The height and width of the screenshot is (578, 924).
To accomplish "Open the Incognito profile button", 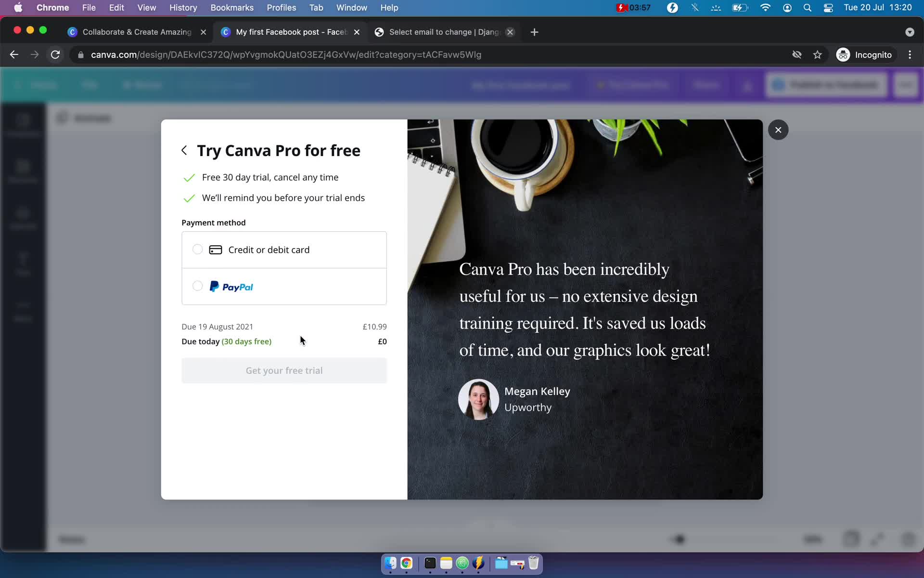I will [x=864, y=54].
